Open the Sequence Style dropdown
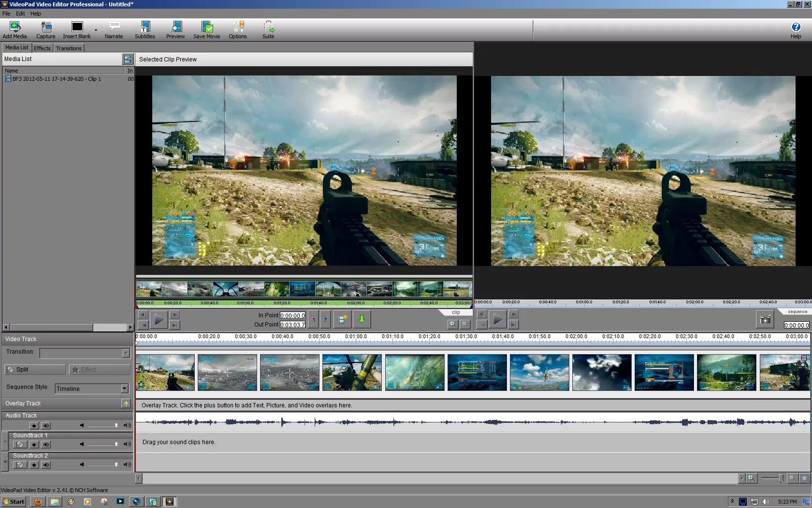Screen dimensions: 812x508 [125, 388]
